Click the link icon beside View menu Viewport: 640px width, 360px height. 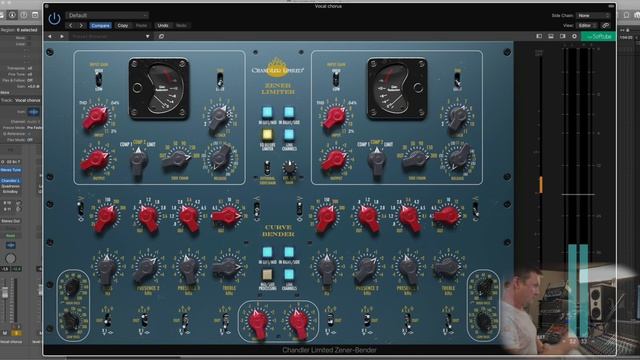[606, 25]
